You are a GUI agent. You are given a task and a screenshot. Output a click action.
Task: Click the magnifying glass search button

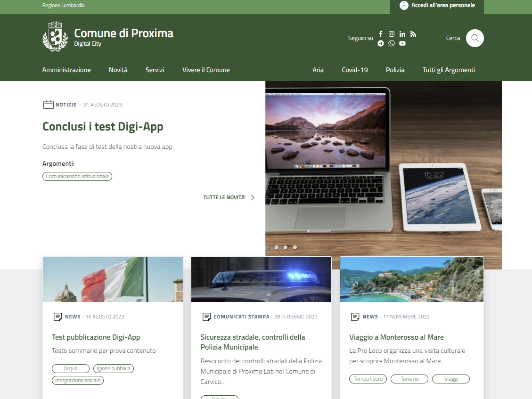pos(475,38)
